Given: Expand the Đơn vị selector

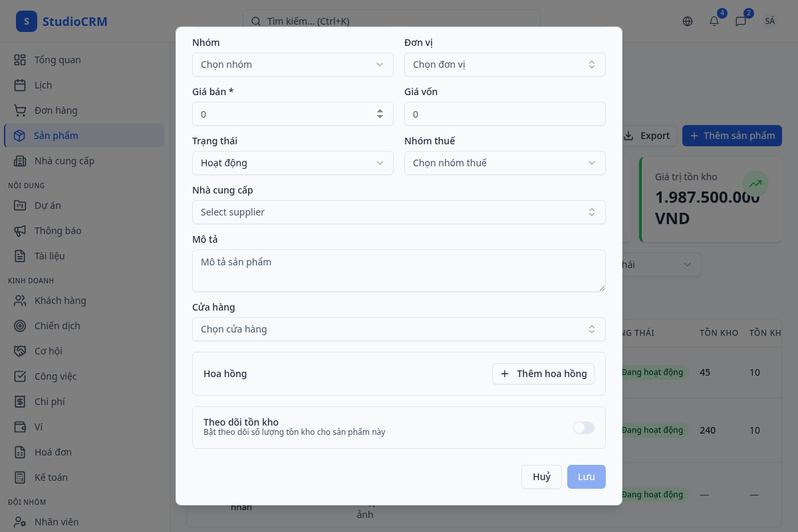Looking at the screenshot, I should coord(505,65).
